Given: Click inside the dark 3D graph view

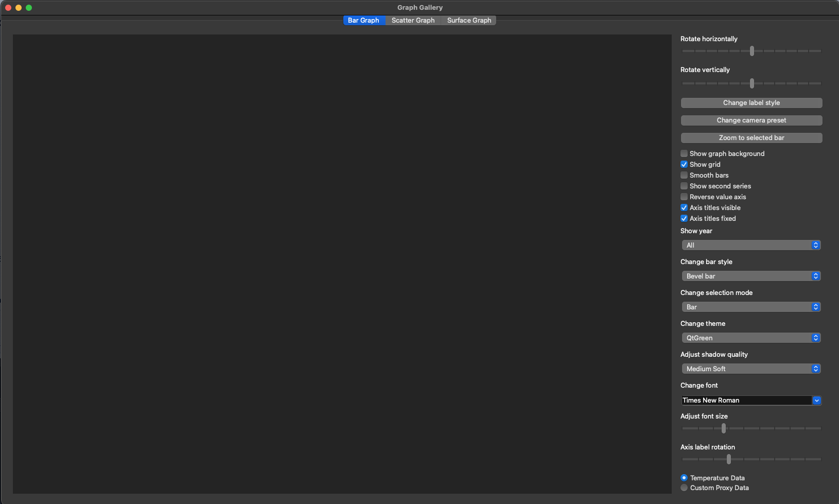Looking at the screenshot, I should [x=342, y=264].
